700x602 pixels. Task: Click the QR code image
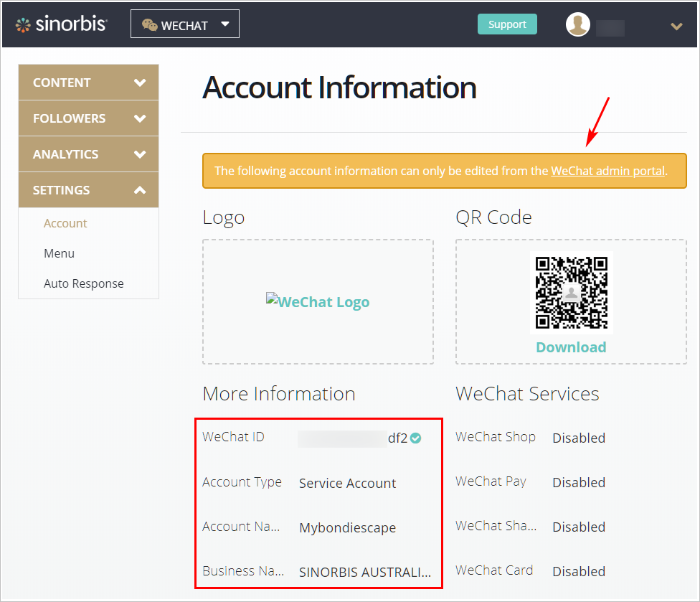tap(572, 293)
